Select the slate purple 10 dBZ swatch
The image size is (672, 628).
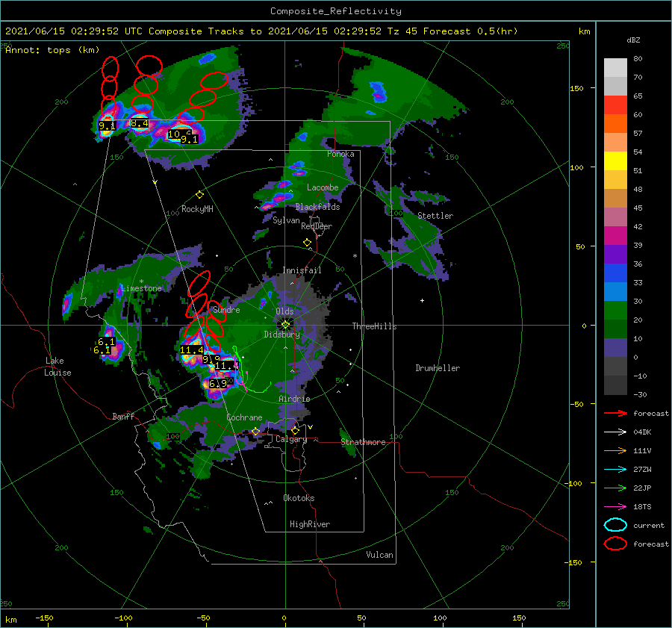(615, 348)
